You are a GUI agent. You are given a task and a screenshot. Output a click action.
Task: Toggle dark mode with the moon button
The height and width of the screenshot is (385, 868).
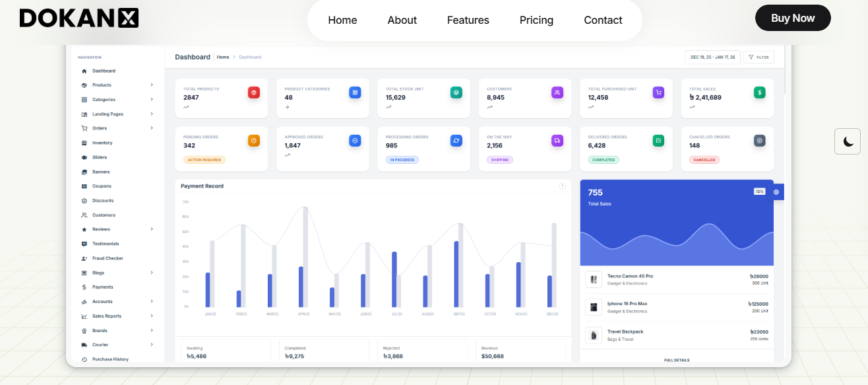tap(848, 141)
